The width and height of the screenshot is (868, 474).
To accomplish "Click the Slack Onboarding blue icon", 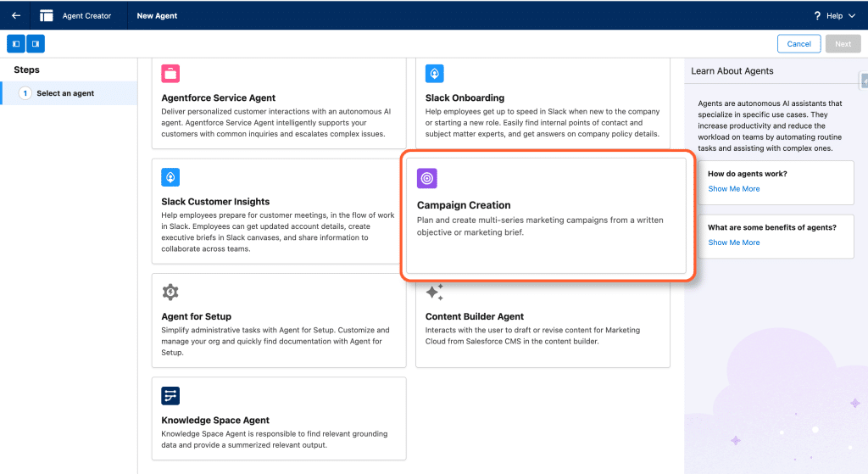I will click(435, 74).
